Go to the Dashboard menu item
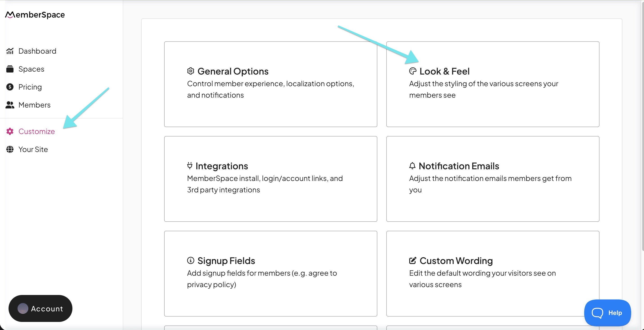This screenshot has height=330, width=644. coord(37,51)
